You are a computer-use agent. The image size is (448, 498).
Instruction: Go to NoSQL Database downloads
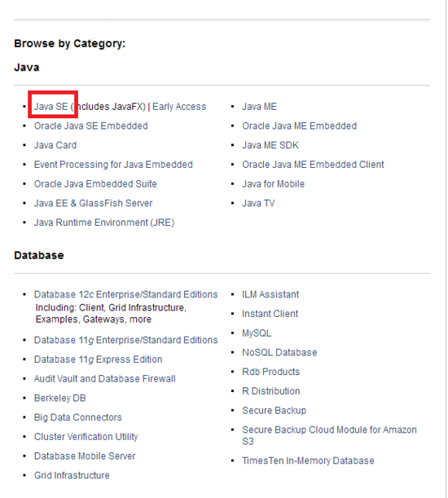(x=279, y=353)
